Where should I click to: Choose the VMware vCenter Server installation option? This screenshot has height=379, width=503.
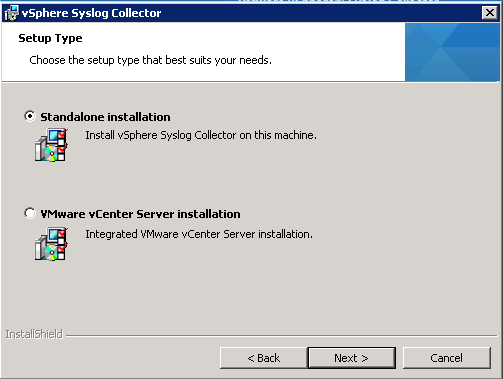coord(30,213)
